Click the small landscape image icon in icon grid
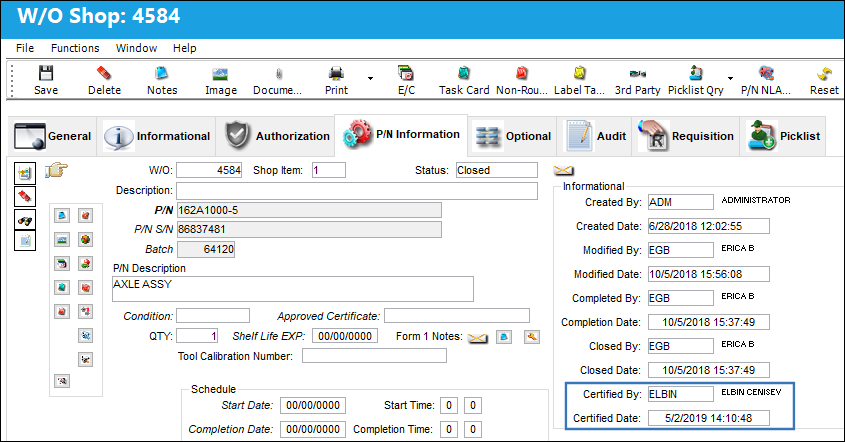845x442 pixels. (x=62, y=239)
